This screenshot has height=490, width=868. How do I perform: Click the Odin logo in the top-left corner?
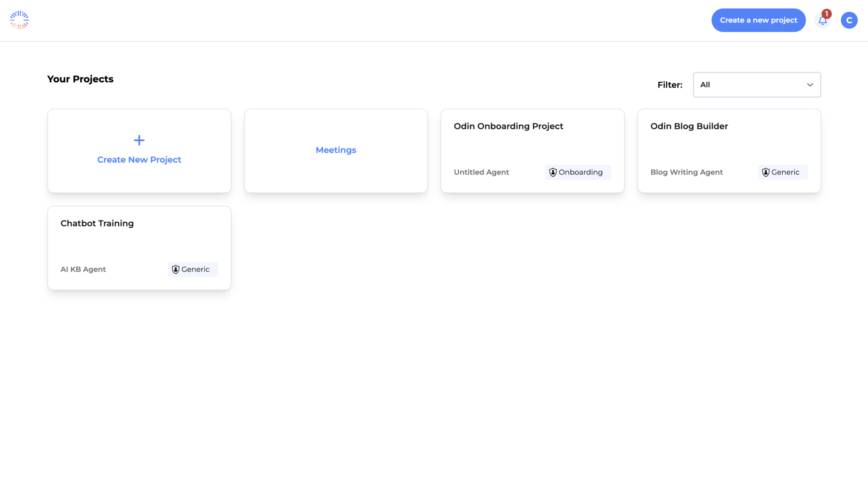pos(19,20)
